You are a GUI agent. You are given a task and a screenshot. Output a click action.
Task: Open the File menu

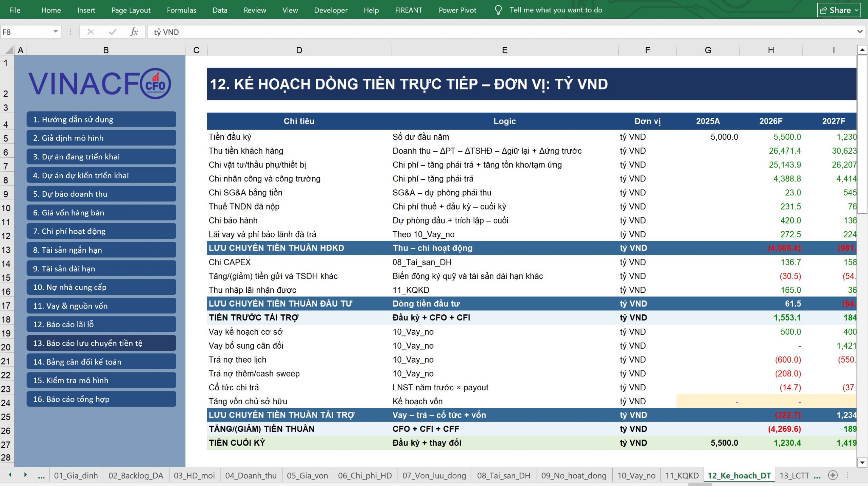[15, 10]
